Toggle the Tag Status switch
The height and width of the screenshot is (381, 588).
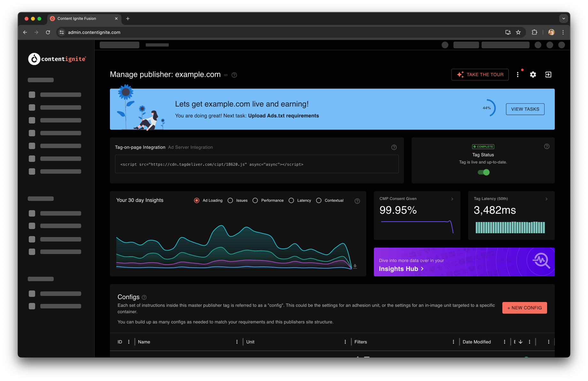[484, 172]
